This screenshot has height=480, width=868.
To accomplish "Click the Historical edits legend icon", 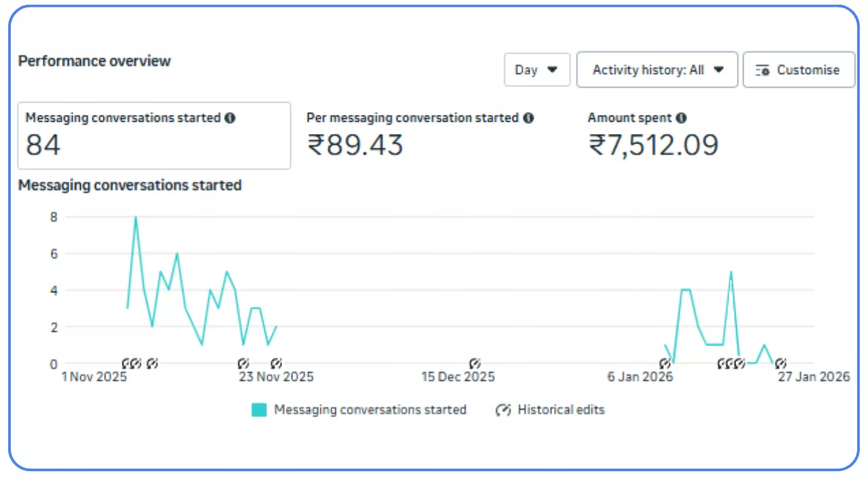I will tap(503, 410).
